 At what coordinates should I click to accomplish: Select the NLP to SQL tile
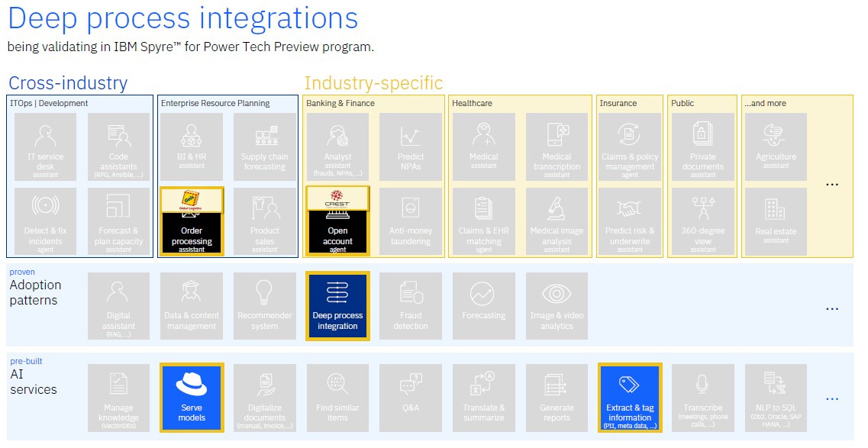[776, 398]
